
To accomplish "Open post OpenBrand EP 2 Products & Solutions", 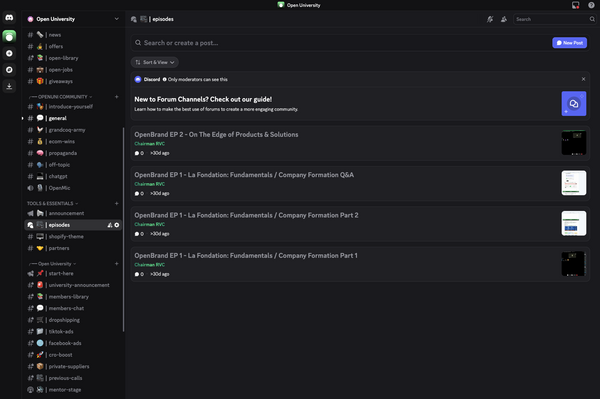I will (x=360, y=143).
